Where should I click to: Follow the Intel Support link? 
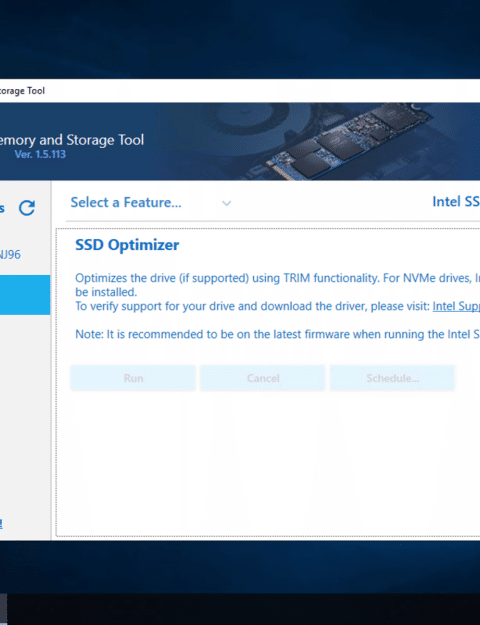pos(456,306)
